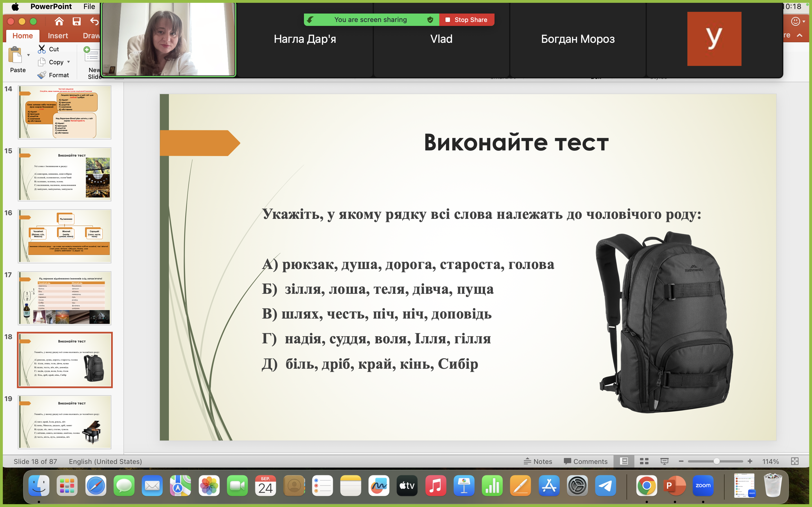Adjust the zoom slider handle
Viewport: 812px width, 507px height.
pos(716,461)
